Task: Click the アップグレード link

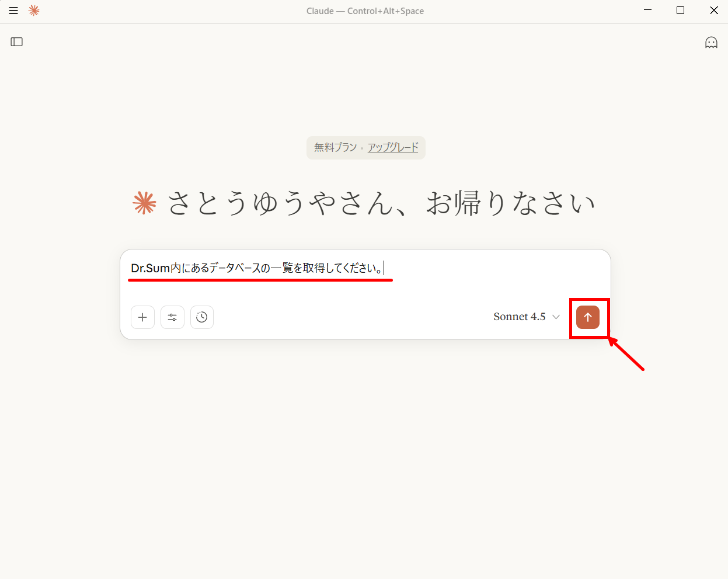Action: click(x=393, y=147)
